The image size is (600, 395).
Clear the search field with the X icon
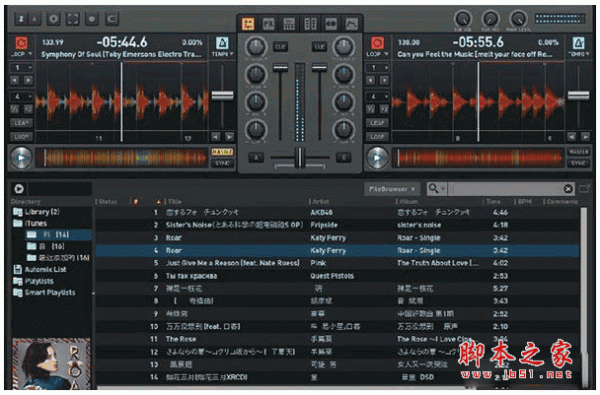coord(568,188)
